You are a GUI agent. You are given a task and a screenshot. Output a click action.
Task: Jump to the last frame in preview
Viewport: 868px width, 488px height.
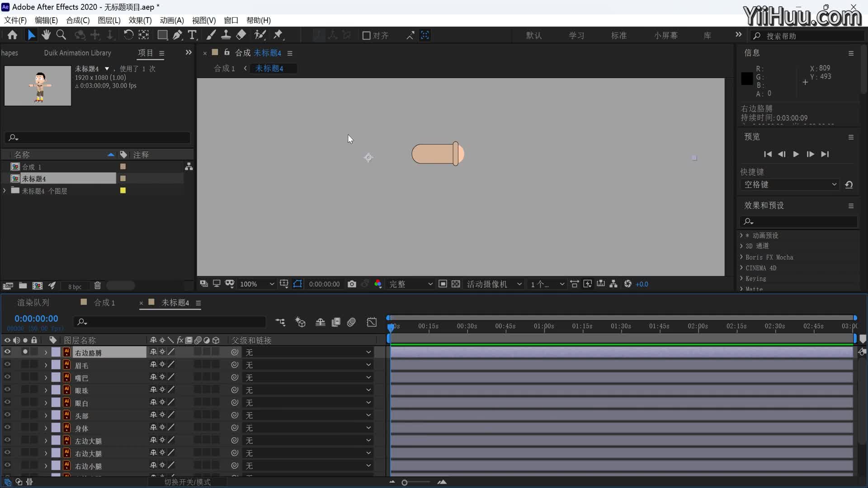click(x=825, y=154)
